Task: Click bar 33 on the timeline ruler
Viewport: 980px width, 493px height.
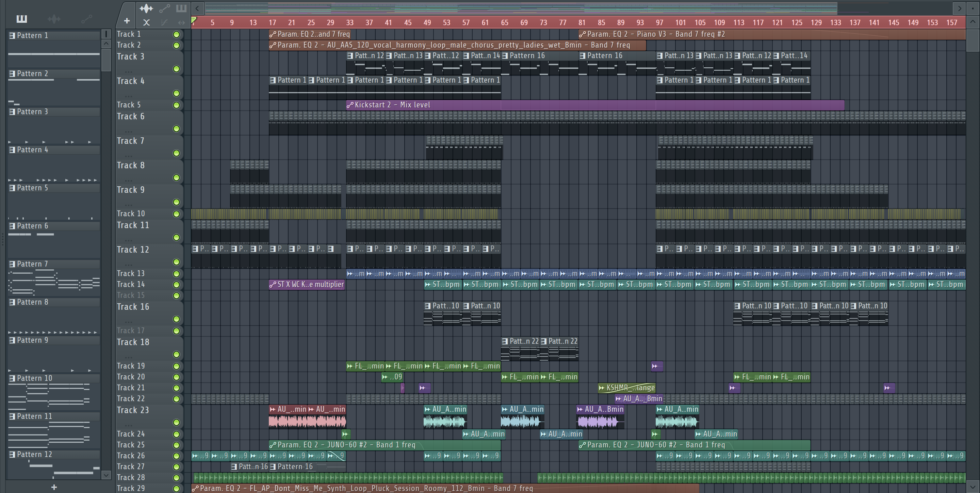Action: point(349,22)
